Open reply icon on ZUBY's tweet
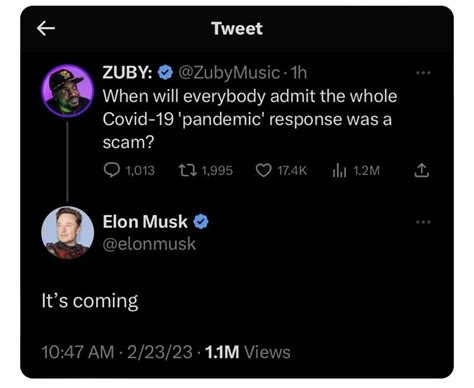The image size is (474, 388). [x=111, y=170]
